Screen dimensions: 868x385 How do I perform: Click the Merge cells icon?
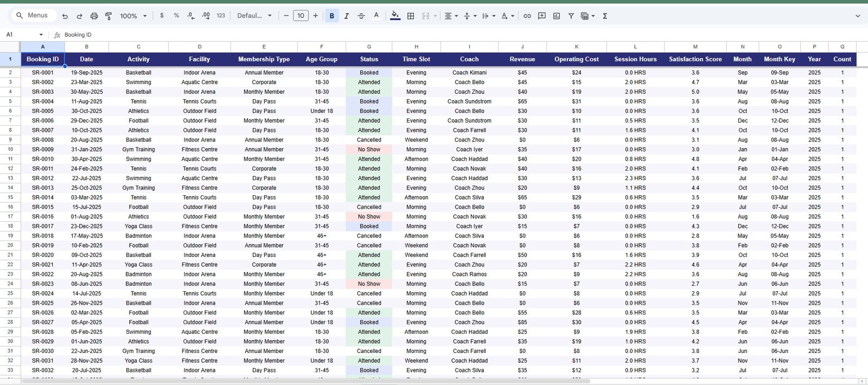426,16
